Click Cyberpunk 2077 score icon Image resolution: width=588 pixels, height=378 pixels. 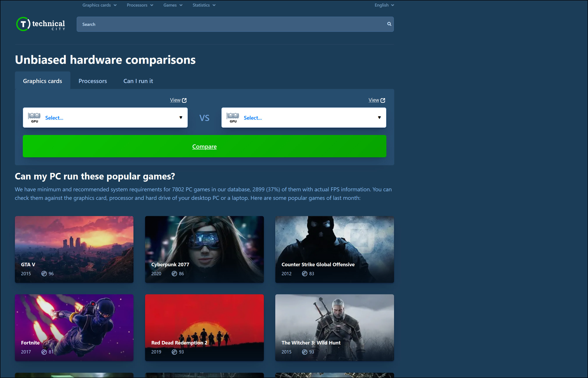[x=174, y=273]
